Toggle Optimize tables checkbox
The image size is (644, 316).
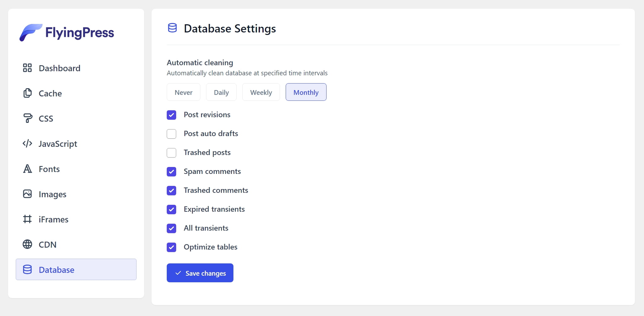click(171, 247)
